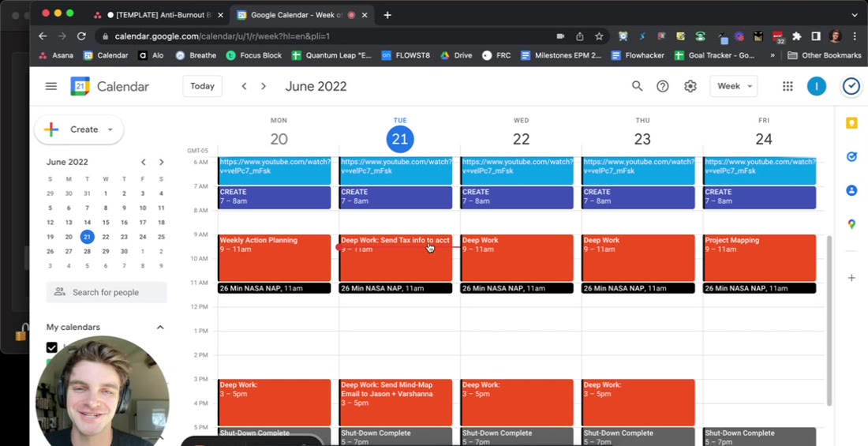Open Google Maps in side panel

pyautogui.click(x=851, y=224)
